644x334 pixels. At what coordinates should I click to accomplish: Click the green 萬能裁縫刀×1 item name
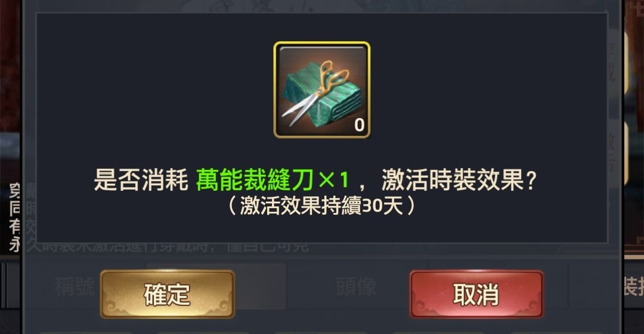pos(273,180)
